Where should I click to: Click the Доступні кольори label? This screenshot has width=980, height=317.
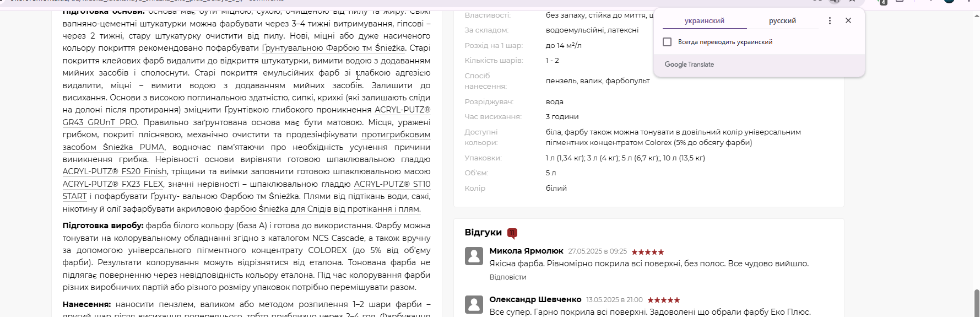coord(481,137)
